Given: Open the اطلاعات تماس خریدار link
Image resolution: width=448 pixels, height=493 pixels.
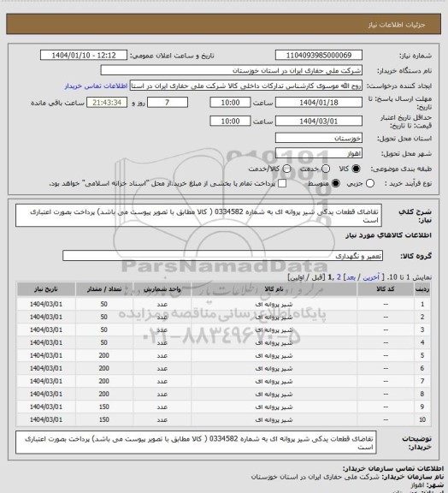Looking at the screenshot, I should [x=96, y=86].
